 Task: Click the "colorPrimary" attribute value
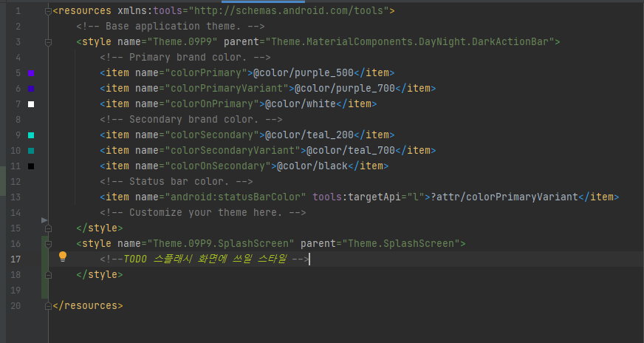[x=206, y=72]
